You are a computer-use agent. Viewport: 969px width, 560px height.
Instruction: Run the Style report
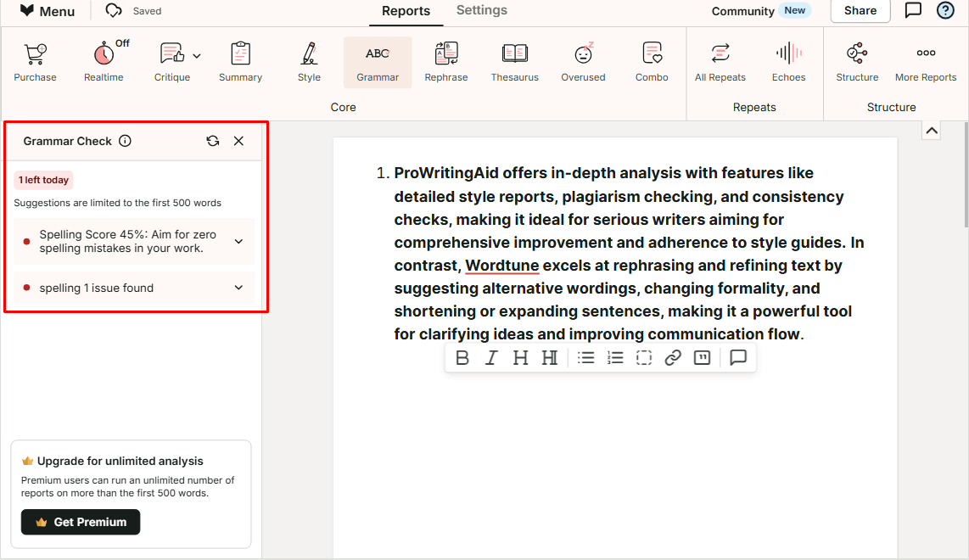(309, 62)
